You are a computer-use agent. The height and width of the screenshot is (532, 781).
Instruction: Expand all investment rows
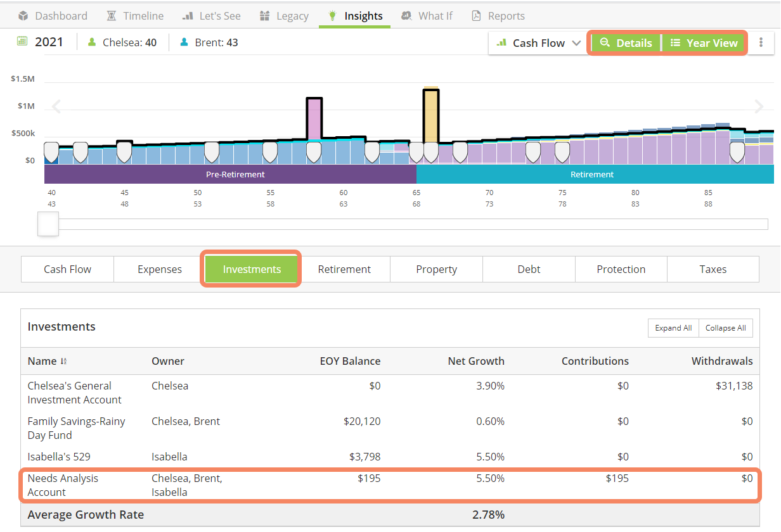pyautogui.click(x=673, y=328)
